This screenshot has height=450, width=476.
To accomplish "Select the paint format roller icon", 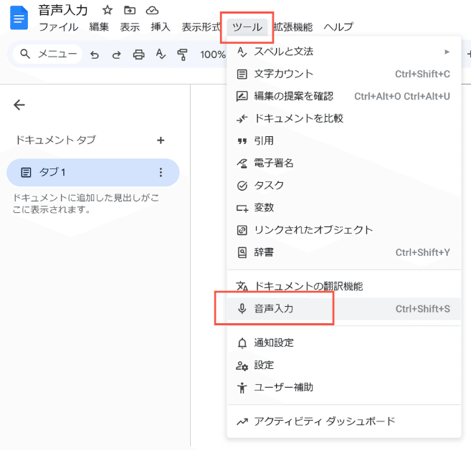I will 182,55.
